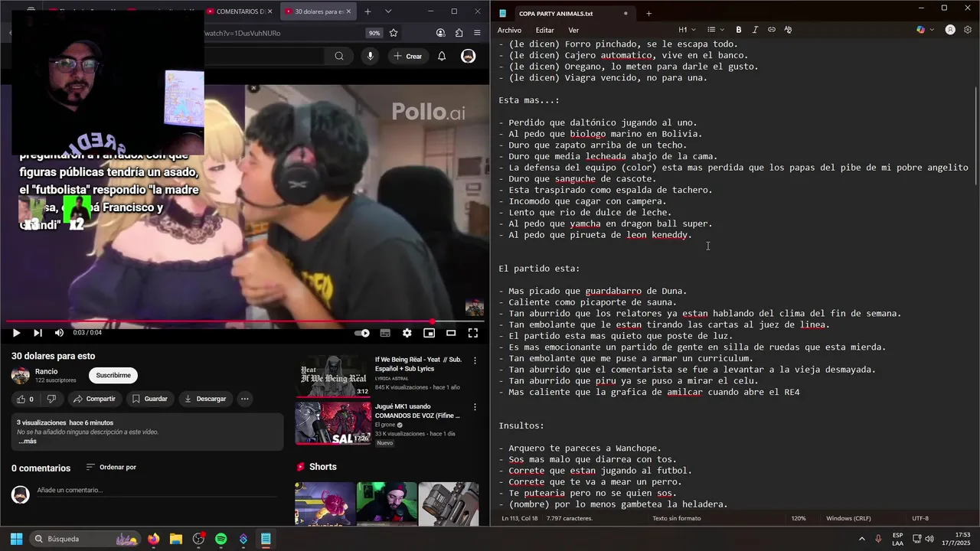This screenshot has width=980, height=551.
Task: Subscribe with the Suscribirme button
Action: [113, 375]
